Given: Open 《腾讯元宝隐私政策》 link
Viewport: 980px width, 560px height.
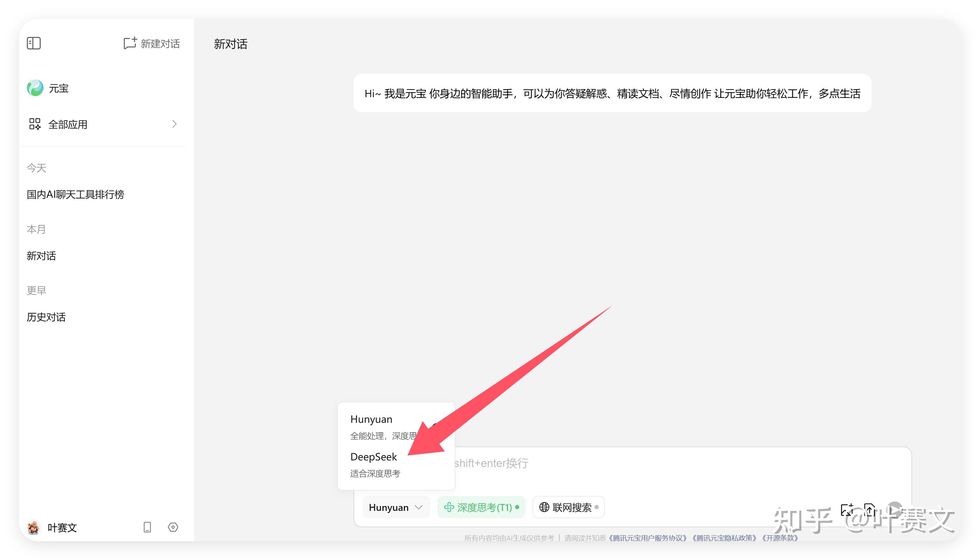Looking at the screenshot, I should tap(724, 538).
